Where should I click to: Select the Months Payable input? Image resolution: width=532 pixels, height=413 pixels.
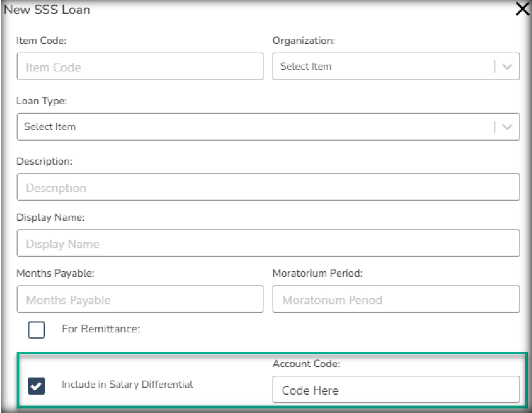click(x=140, y=300)
